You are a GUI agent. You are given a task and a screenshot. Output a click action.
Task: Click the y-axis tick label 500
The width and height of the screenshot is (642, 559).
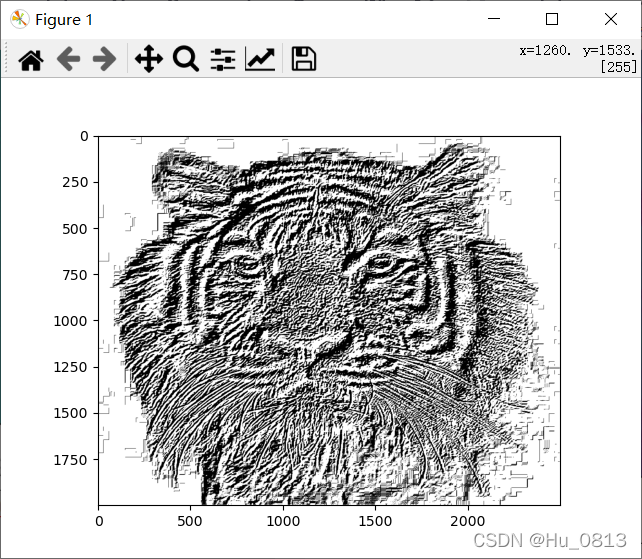tap(75, 229)
